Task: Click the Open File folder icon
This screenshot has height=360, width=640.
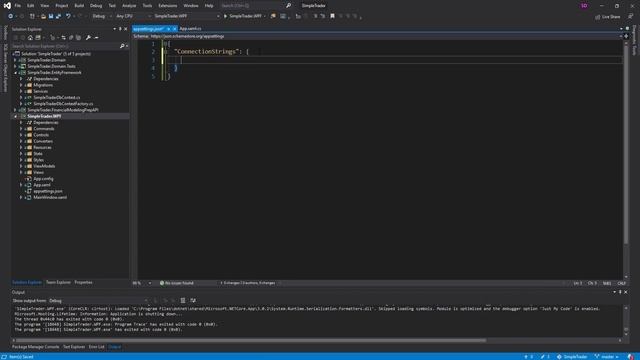Action: pos(43,16)
